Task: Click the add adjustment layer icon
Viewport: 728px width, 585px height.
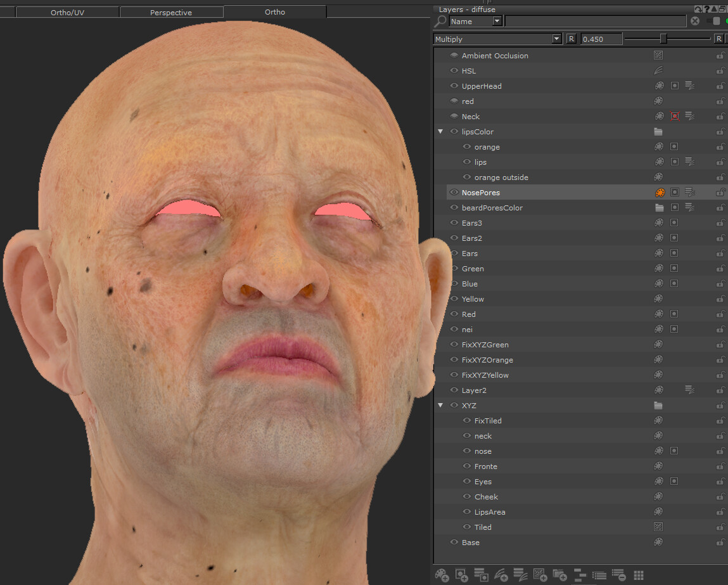Action: coord(501,575)
